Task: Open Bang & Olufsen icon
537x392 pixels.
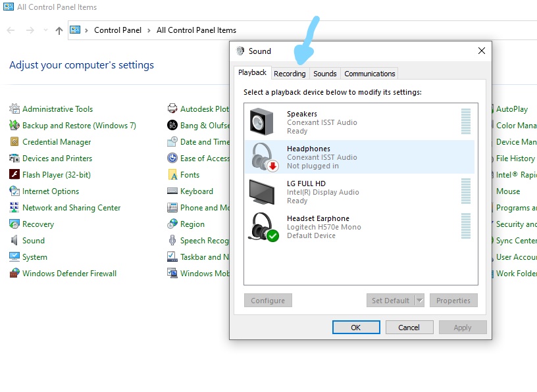Action: [172, 126]
